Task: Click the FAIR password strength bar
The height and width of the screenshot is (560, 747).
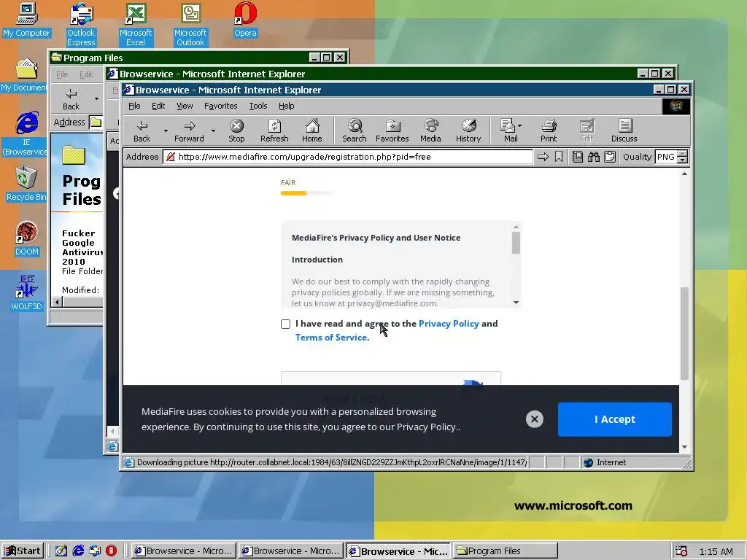Action: click(306, 193)
